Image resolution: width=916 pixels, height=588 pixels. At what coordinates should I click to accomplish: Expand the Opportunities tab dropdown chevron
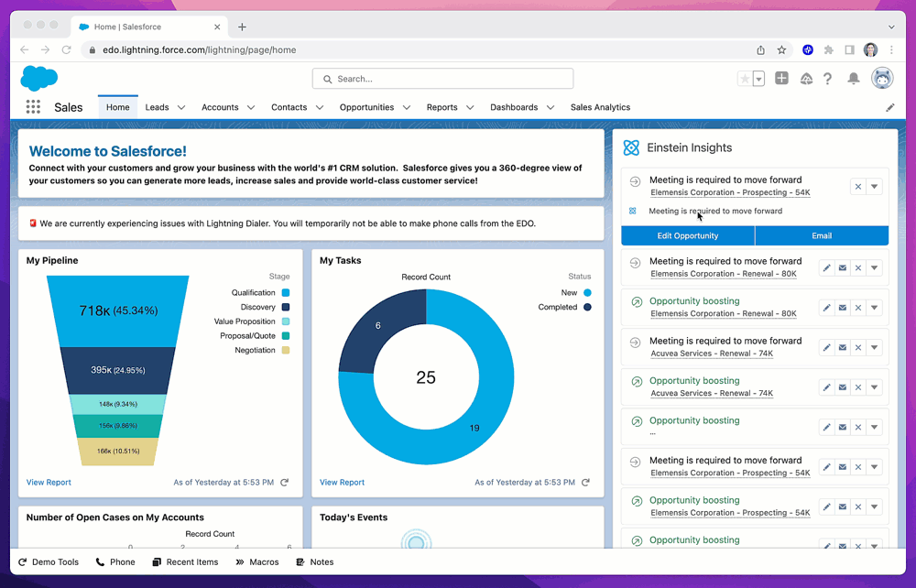(x=407, y=107)
